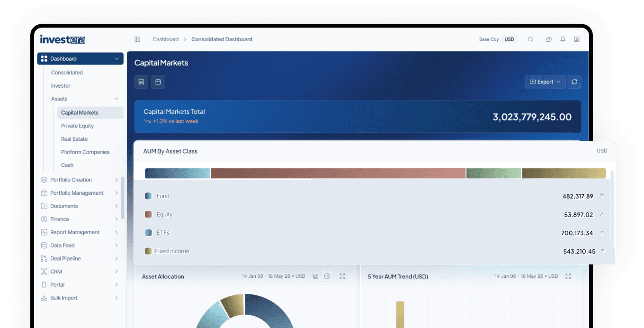Click the Finance sidebar icon
Viewport: 644px width, 328px height.
point(44,219)
